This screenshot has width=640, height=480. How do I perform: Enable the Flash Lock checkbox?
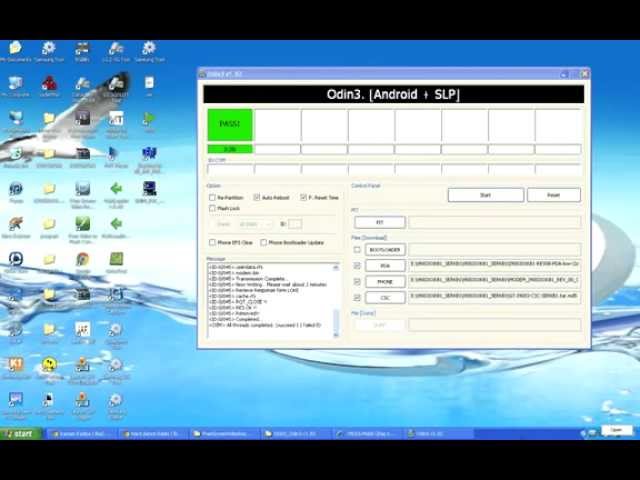pyautogui.click(x=212, y=208)
